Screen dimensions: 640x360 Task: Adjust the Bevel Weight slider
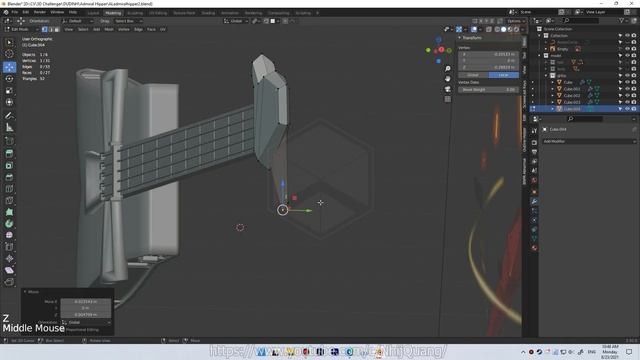coord(489,89)
